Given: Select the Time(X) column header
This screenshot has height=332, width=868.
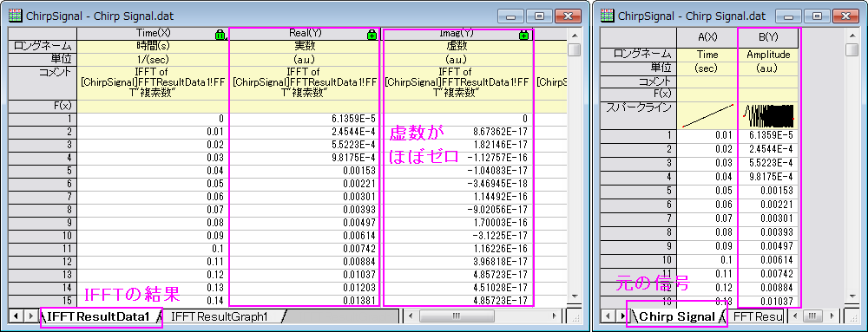Looking at the screenshot, I should click(152, 34).
